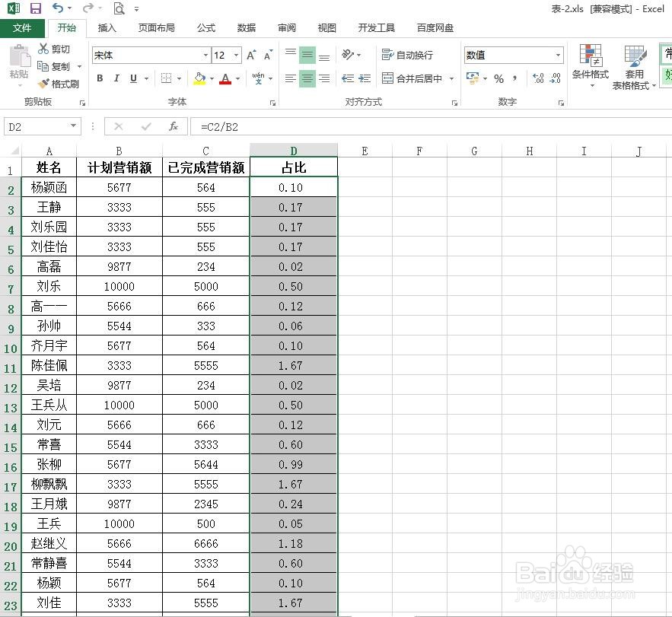The image size is (672, 617).
Task: Toggle Underline formatting
Action: click(x=134, y=78)
